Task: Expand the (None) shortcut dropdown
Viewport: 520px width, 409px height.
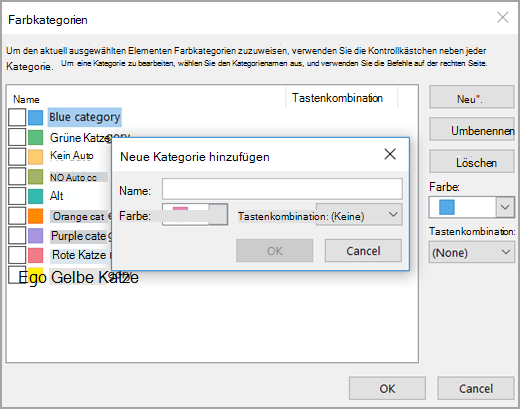Action: click(472, 252)
